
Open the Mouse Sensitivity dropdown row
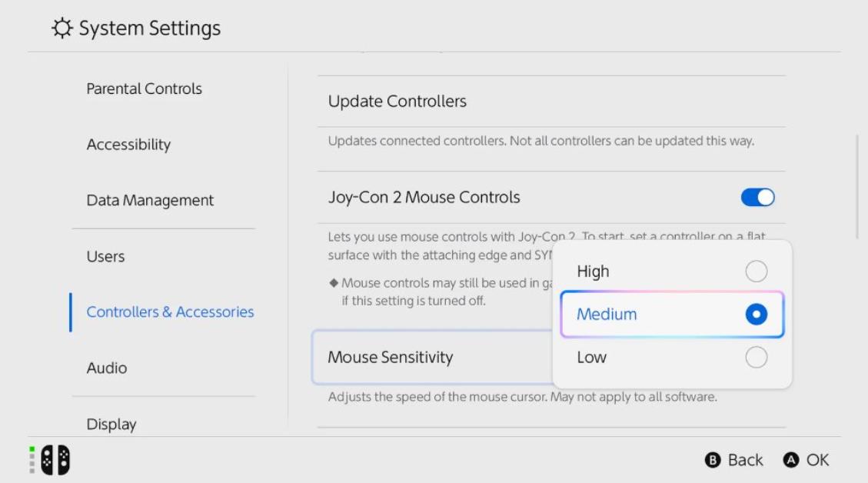(x=431, y=358)
